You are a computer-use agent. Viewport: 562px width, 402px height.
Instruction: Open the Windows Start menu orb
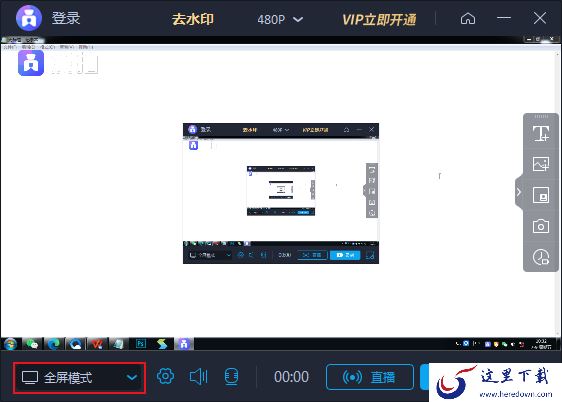pyautogui.click(x=10, y=344)
